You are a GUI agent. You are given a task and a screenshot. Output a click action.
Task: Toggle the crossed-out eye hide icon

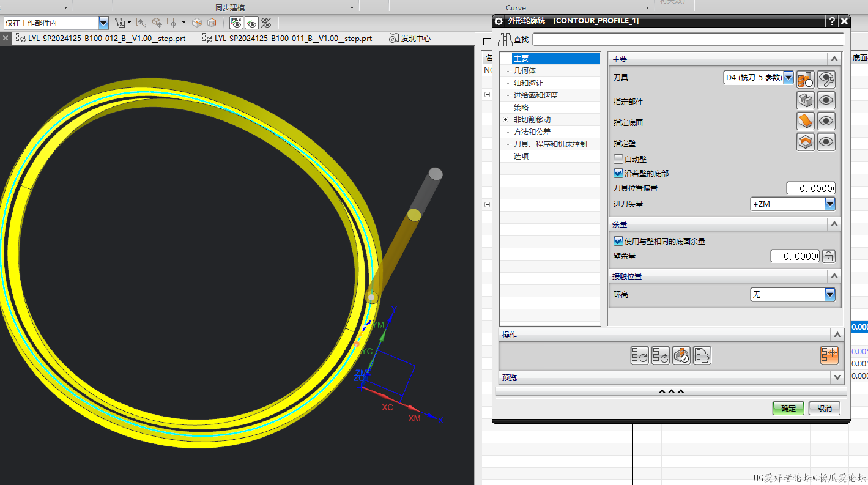pos(265,23)
